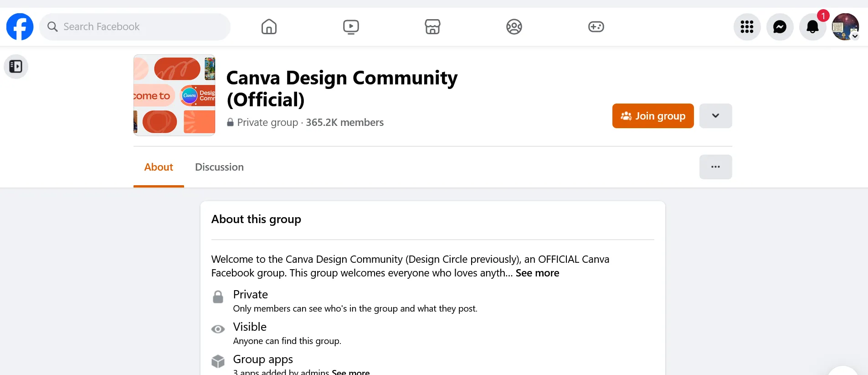The width and height of the screenshot is (868, 375).
Task: Toggle the left sidebar panel icon
Action: 16,67
